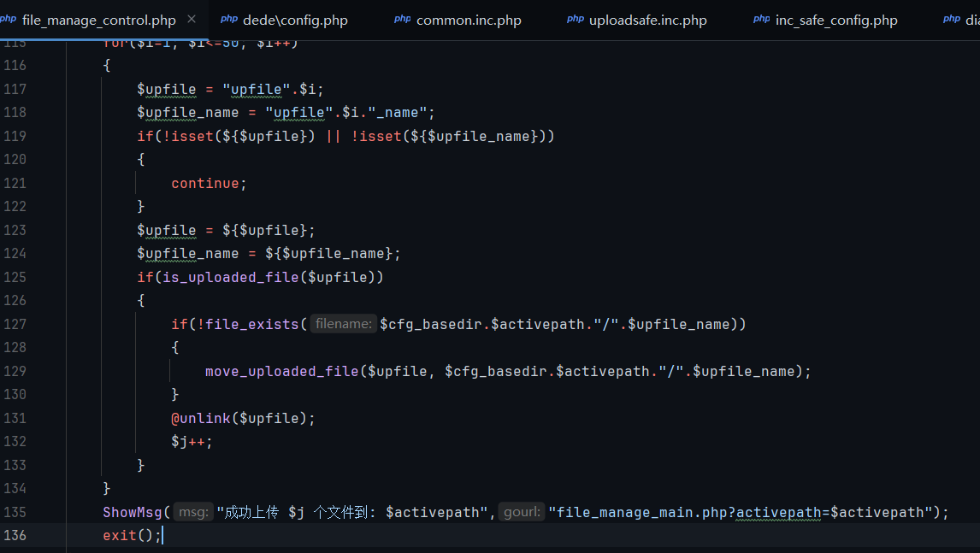980x553 pixels.
Task: Click PHP icon on uploadsafe.inc.php tab
Action: 575,19
